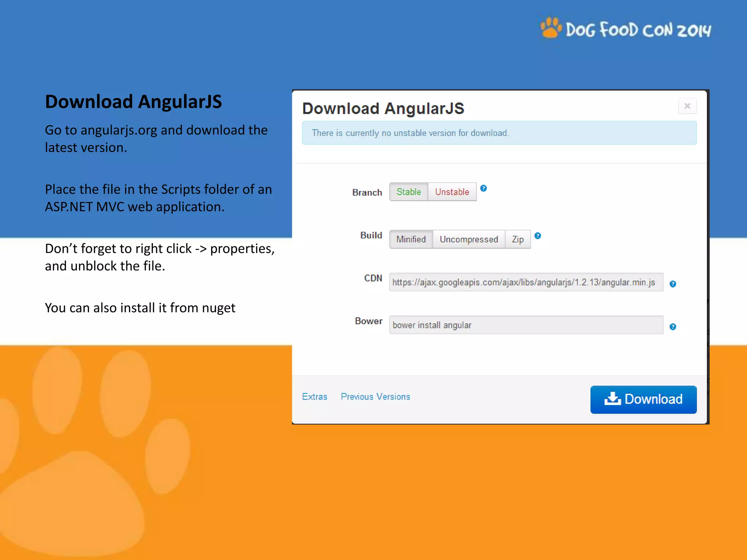Screen dimensions: 747x560
Task: Open the Previous Versions link
Action: click(375, 397)
